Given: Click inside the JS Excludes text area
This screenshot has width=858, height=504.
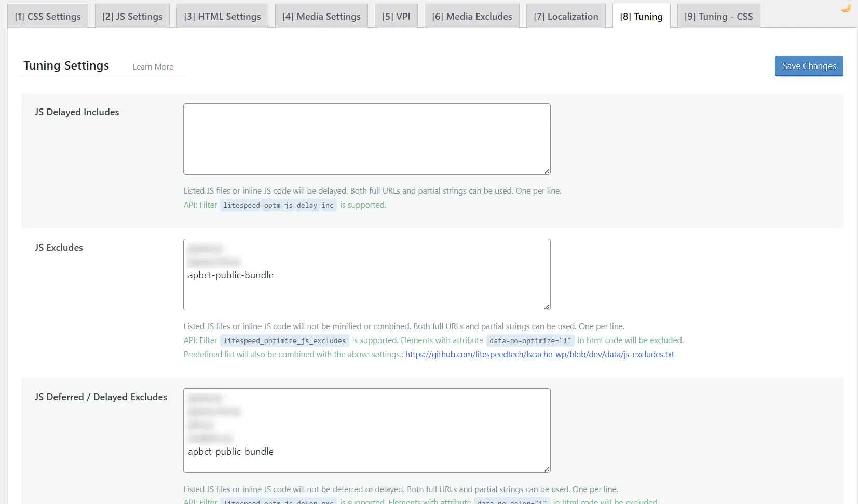Looking at the screenshot, I should (x=366, y=291).
